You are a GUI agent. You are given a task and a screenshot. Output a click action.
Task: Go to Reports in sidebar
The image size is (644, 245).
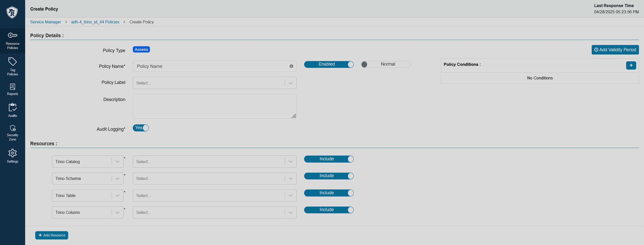pyautogui.click(x=13, y=89)
